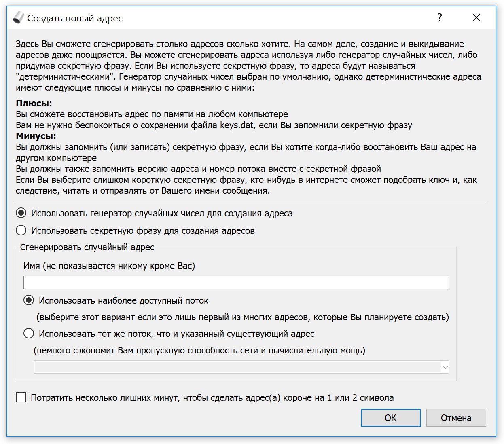Click the "Имя (не показывается никому)" label

point(109,266)
